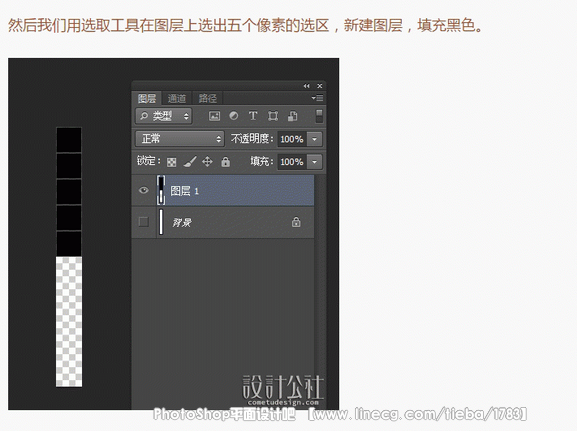Switch to the 通道 tab
This screenshot has width=577, height=431.
point(177,98)
